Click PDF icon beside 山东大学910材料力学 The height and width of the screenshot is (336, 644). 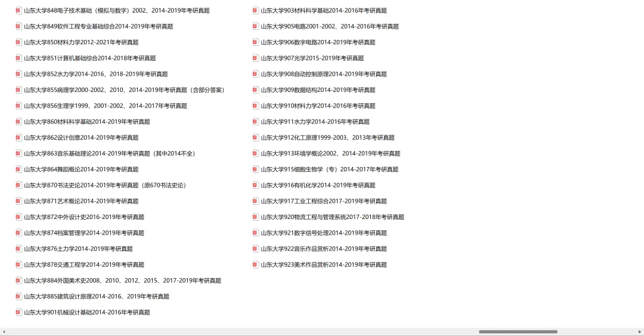pyautogui.click(x=255, y=106)
